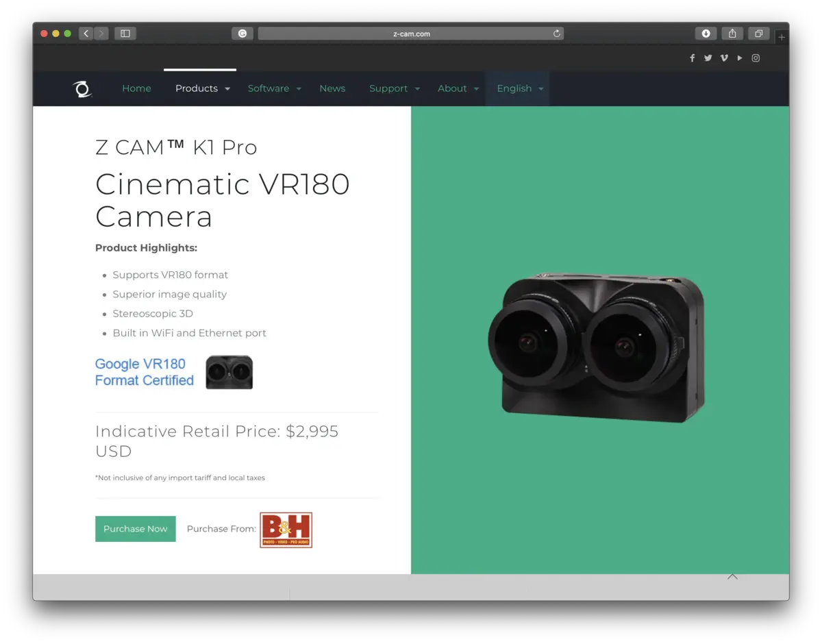
Task: Click the Purchase Now button
Action: (136, 529)
